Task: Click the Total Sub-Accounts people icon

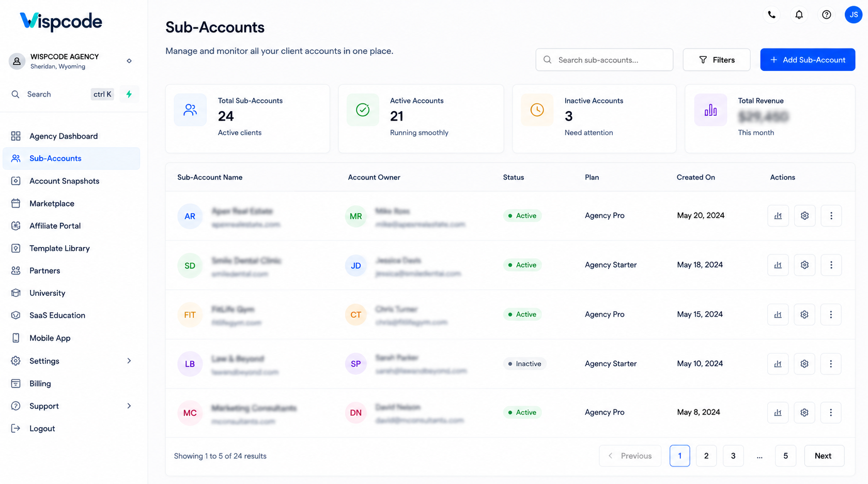Action: [x=190, y=110]
